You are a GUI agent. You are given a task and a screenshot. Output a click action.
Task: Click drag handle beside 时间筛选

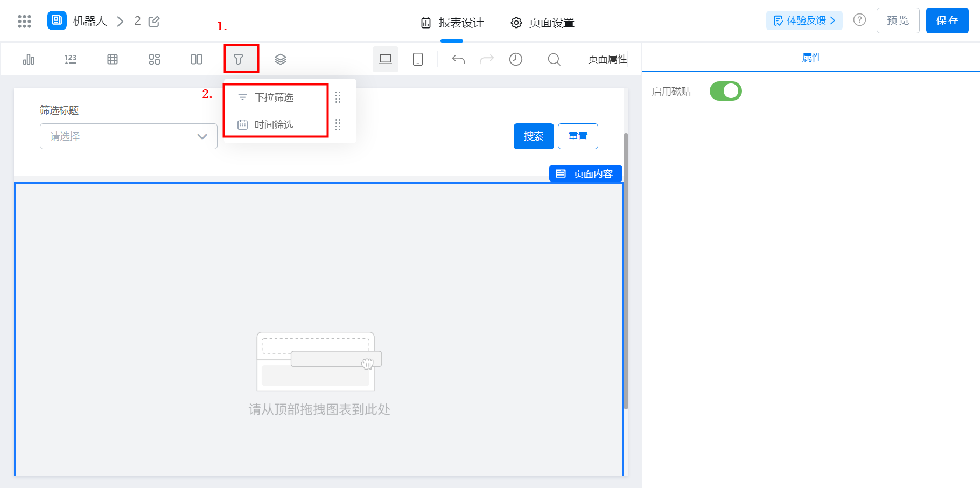[338, 125]
